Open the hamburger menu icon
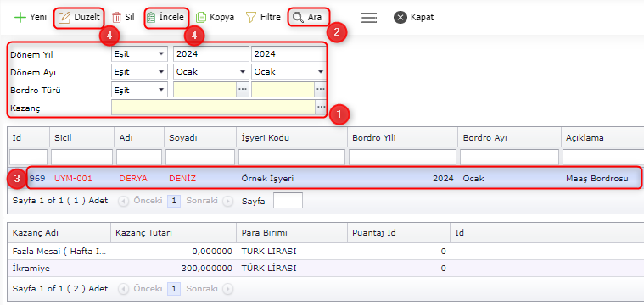The image size is (644, 305). point(368,18)
